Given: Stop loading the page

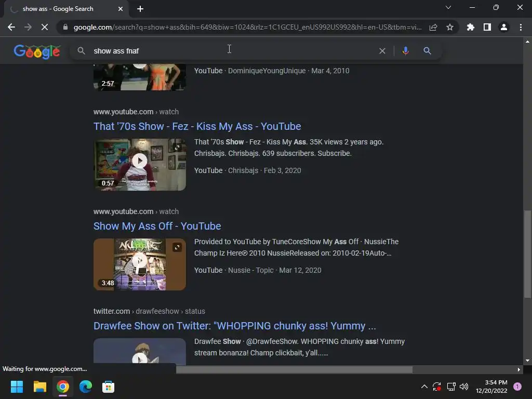Looking at the screenshot, I should pyautogui.click(x=45, y=27).
